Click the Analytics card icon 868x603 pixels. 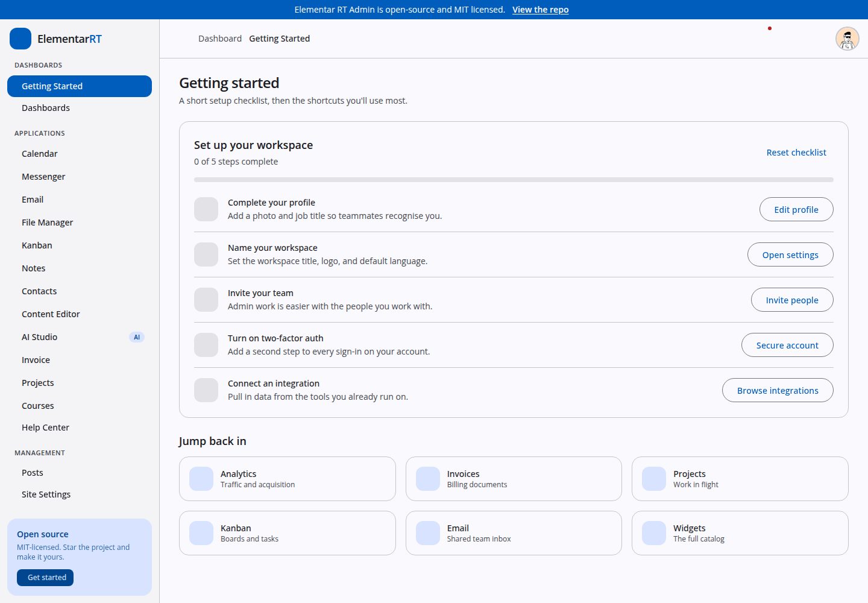tap(201, 479)
